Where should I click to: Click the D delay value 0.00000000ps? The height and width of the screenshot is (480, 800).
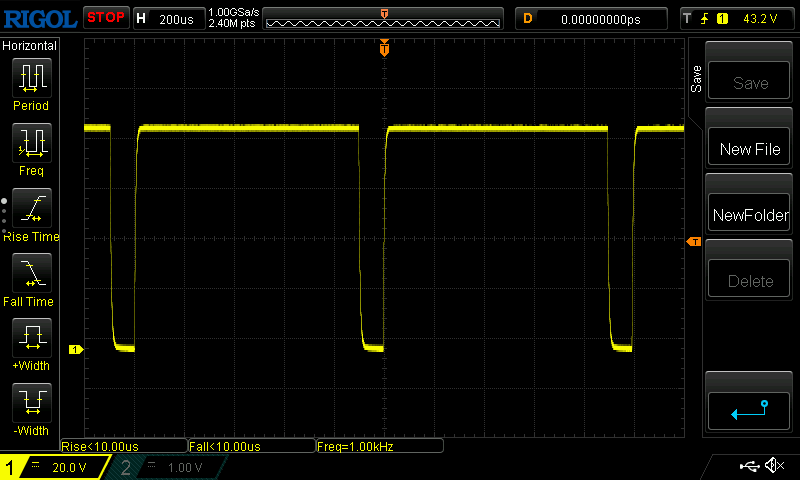601,19
